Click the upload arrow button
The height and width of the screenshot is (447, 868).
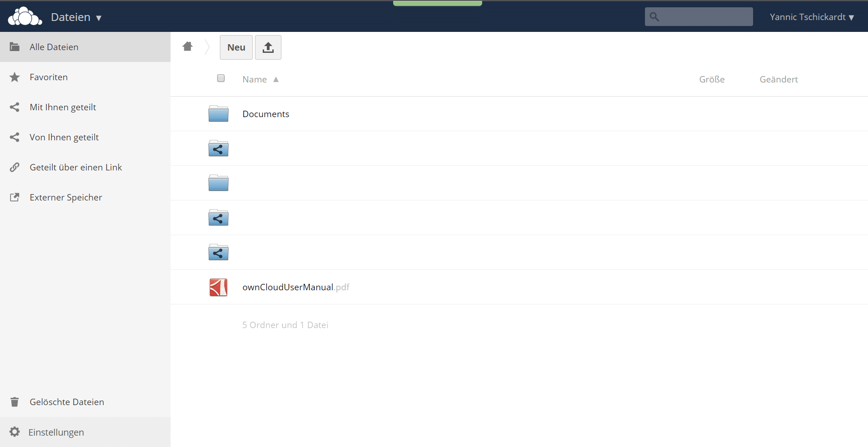(268, 47)
